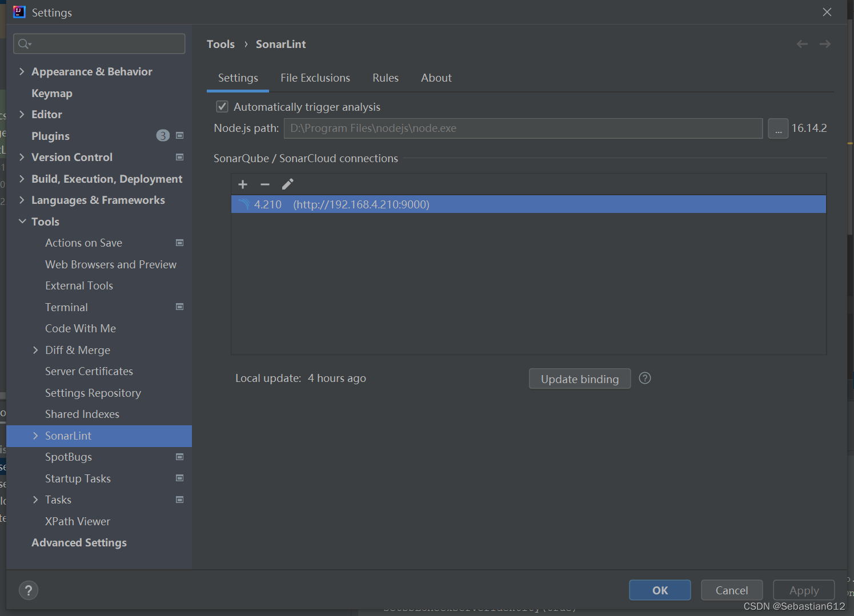Click the project-level icon beside Startup Tasks
854x616 pixels.
point(180,478)
